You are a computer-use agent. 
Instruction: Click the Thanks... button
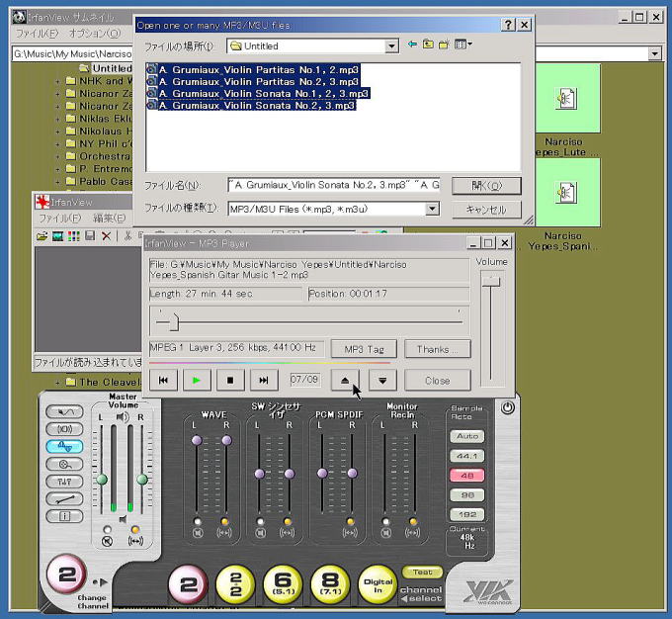[x=438, y=349]
